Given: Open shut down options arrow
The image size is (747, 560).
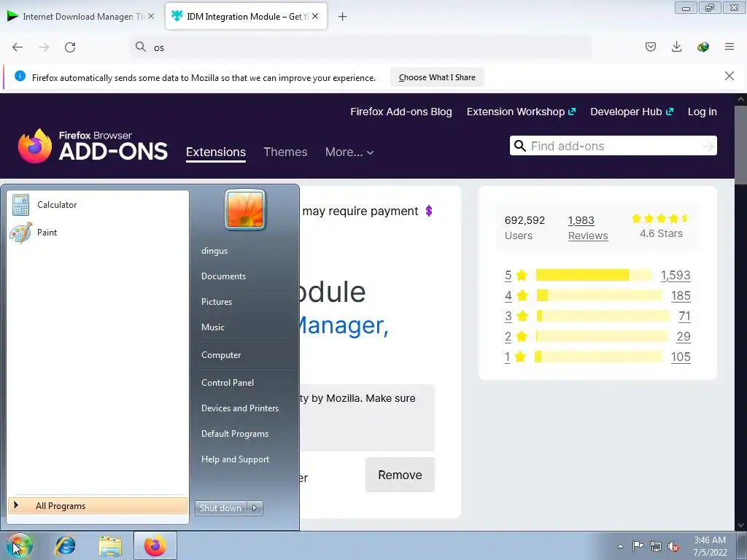Looking at the screenshot, I should [x=255, y=508].
